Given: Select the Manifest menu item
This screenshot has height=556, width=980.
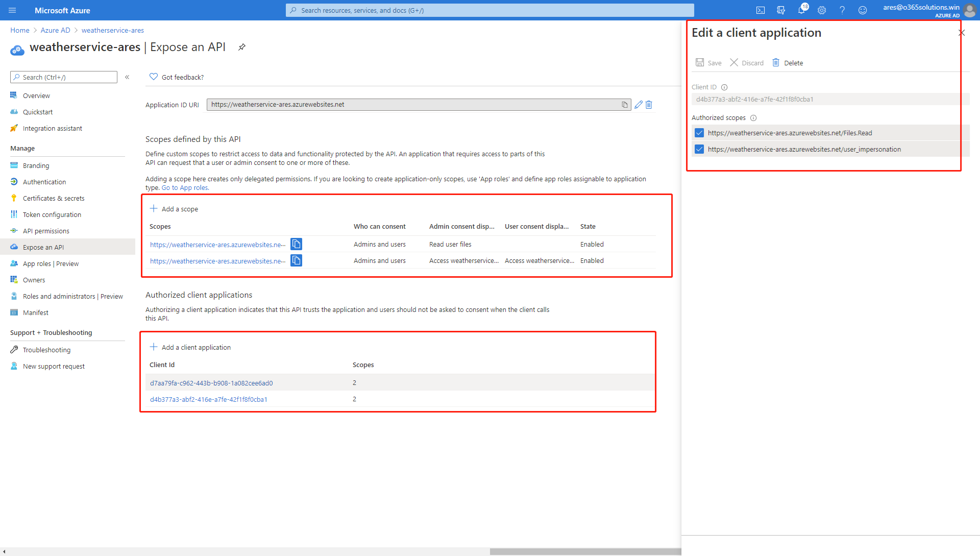Looking at the screenshot, I should (36, 312).
